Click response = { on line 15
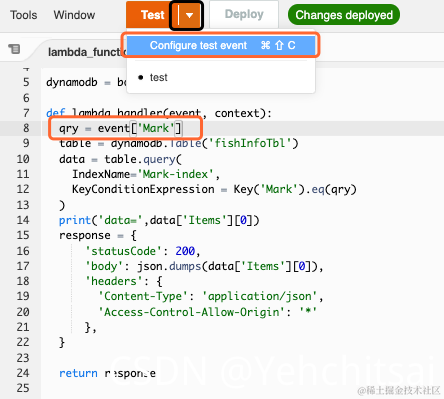Image resolution: width=444 pixels, height=399 pixels. [98, 236]
